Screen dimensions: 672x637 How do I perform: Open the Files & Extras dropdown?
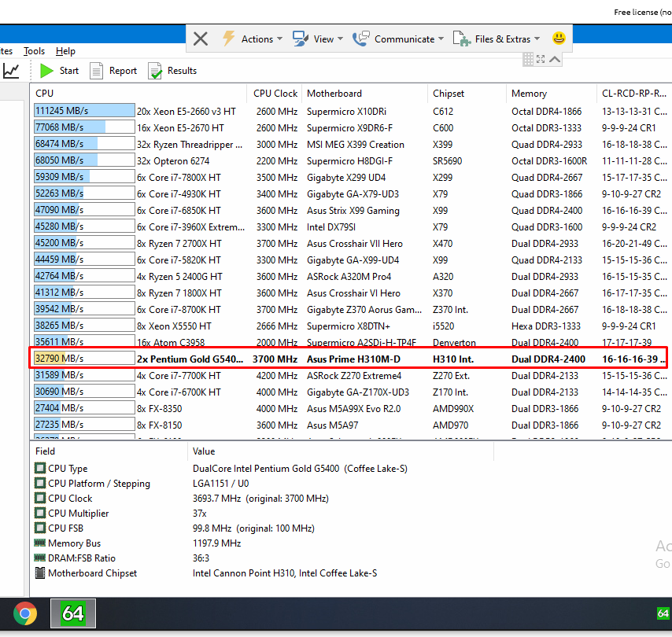coord(497,39)
